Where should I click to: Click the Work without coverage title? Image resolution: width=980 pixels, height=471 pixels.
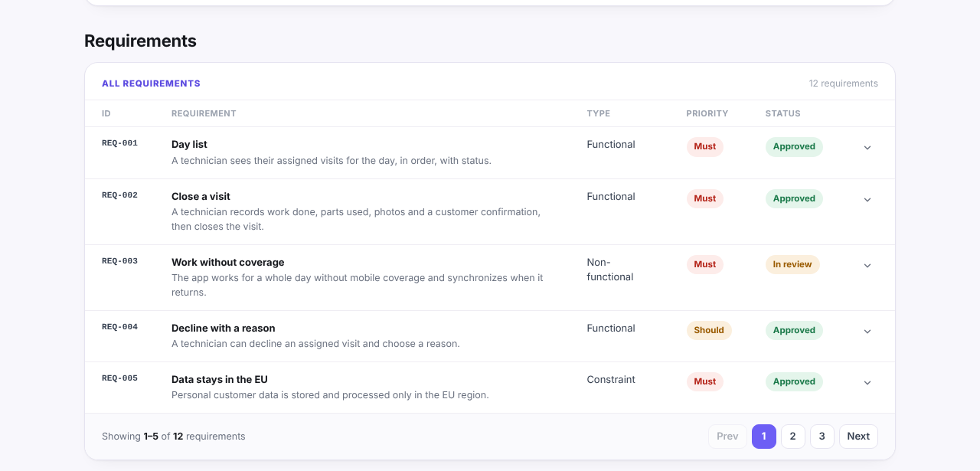[x=228, y=262]
